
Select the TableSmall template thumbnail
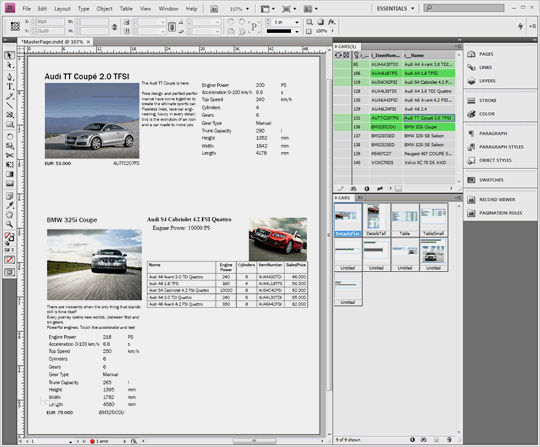pos(433,220)
